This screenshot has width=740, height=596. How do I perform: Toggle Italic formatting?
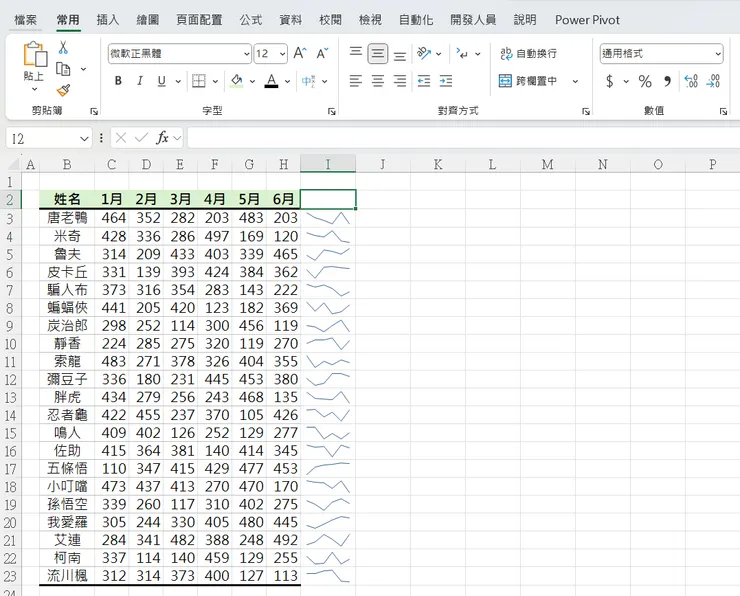pos(140,81)
